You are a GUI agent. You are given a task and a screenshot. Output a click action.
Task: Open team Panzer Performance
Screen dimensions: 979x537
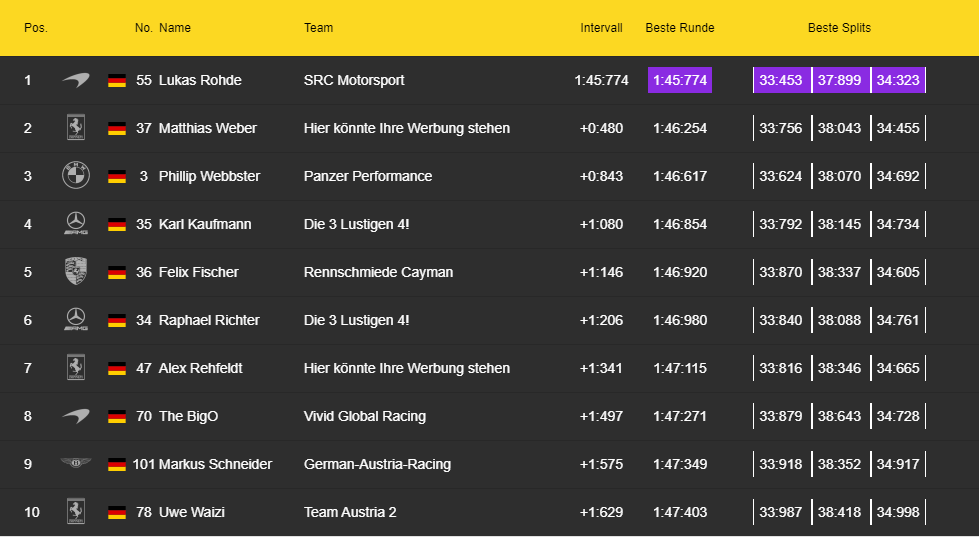click(x=368, y=176)
